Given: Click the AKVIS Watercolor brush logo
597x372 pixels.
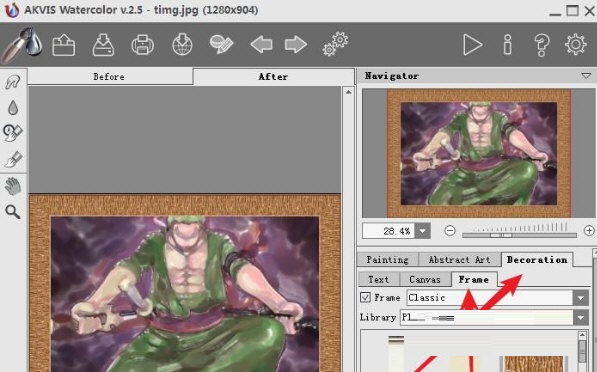Looking at the screenshot, I should [22, 45].
